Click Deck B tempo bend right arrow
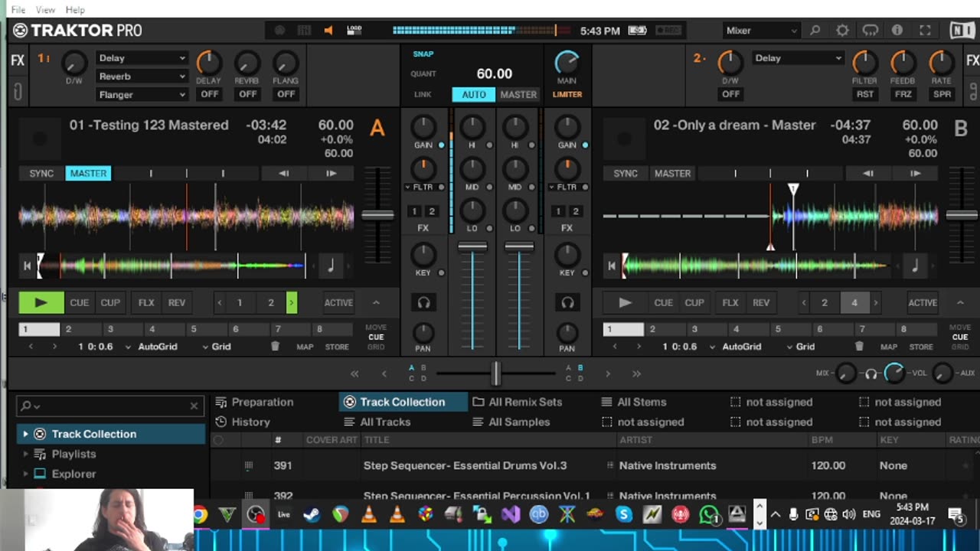The width and height of the screenshot is (980, 551). (915, 173)
